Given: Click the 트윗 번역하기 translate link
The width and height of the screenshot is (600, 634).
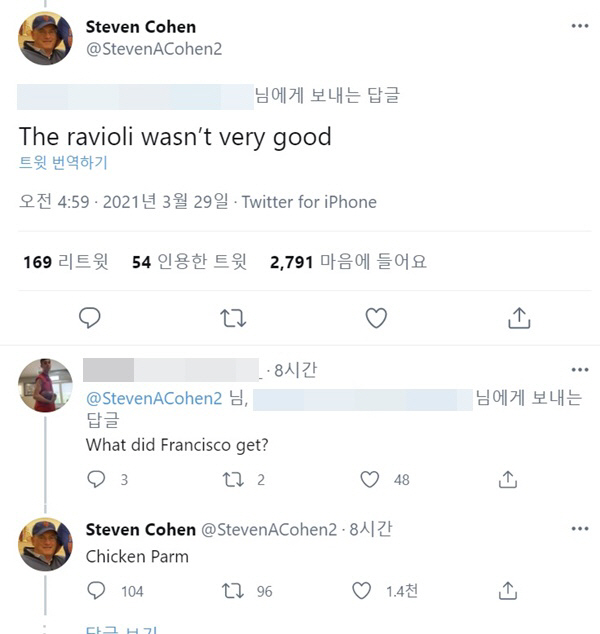Looking at the screenshot, I should point(63,163).
